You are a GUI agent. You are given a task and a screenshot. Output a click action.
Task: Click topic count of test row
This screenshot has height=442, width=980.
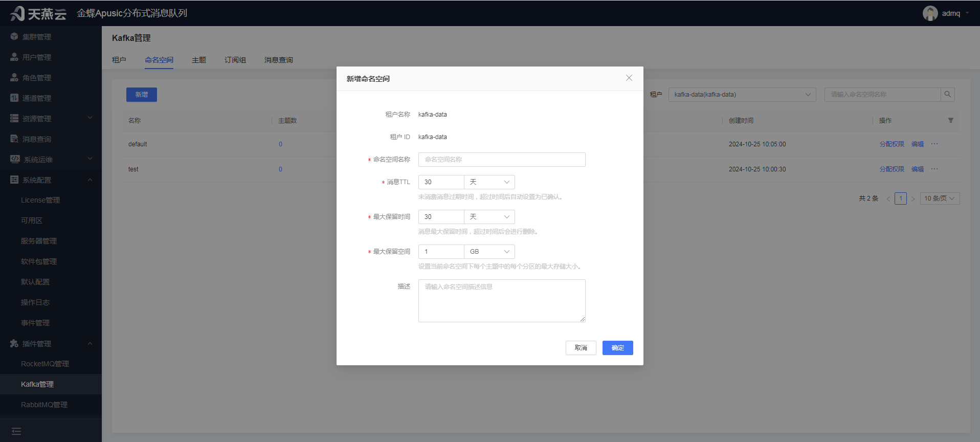pos(280,169)
